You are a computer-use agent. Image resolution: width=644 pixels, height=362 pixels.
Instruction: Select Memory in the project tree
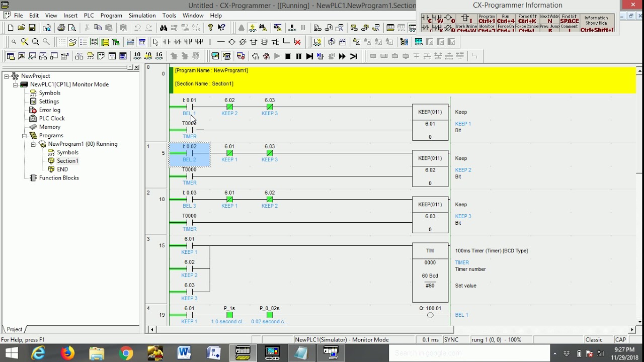tap(49, 127)
